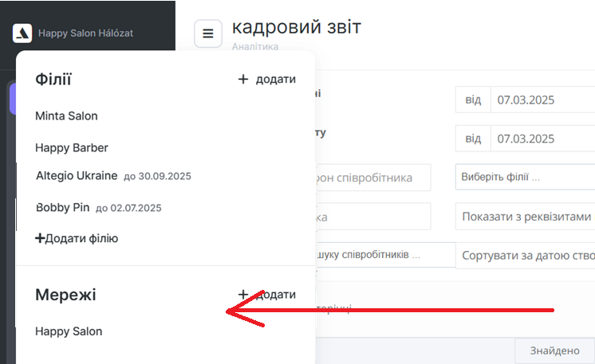Open the Виберіть філії dropdown
Screen dimensions: 595x364
[525, 178]
